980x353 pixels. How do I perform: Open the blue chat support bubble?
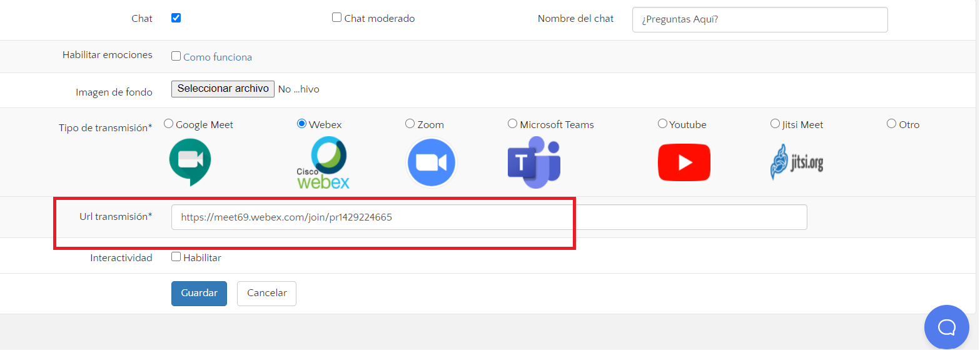point(946,327)
